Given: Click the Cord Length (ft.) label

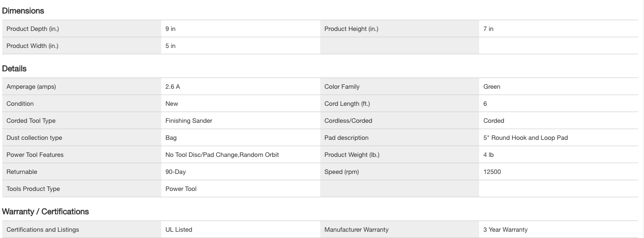Looking at the screenshot, I should [x=347, y=104].
